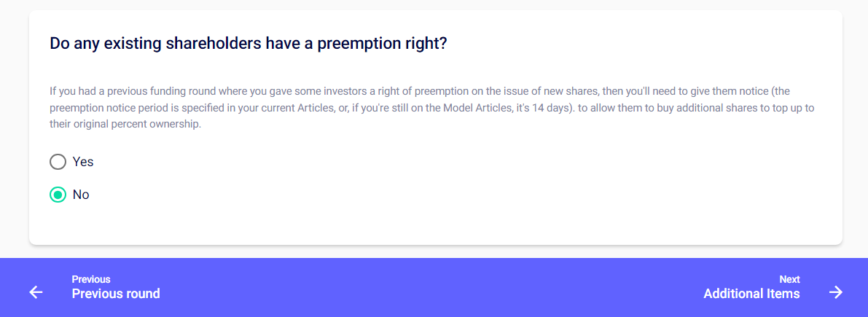Viewport: 868px width, 317px height.
Task: Click the left arrow icon in footer
Action: click(x=36, y=292)
